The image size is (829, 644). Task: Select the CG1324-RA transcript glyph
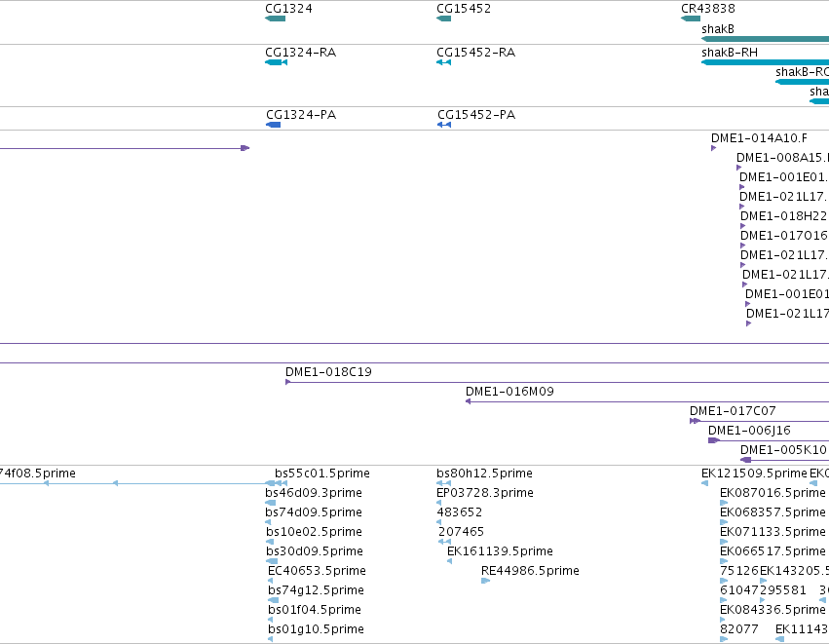tap(276, 62)
